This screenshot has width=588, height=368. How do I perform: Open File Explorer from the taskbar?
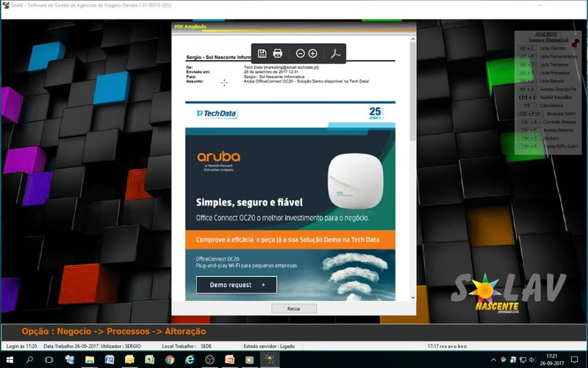pyautogui.click(x=90, y=360)
